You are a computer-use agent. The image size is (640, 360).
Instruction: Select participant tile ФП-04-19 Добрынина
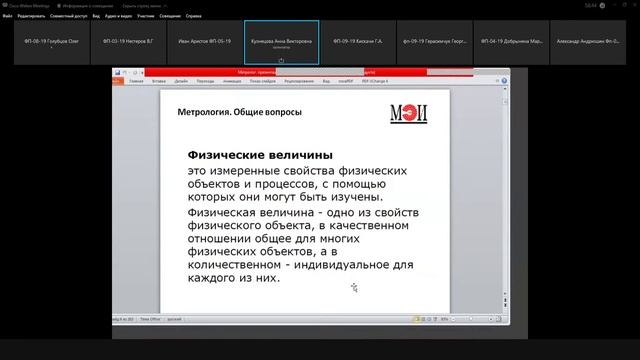pos(511,42)
